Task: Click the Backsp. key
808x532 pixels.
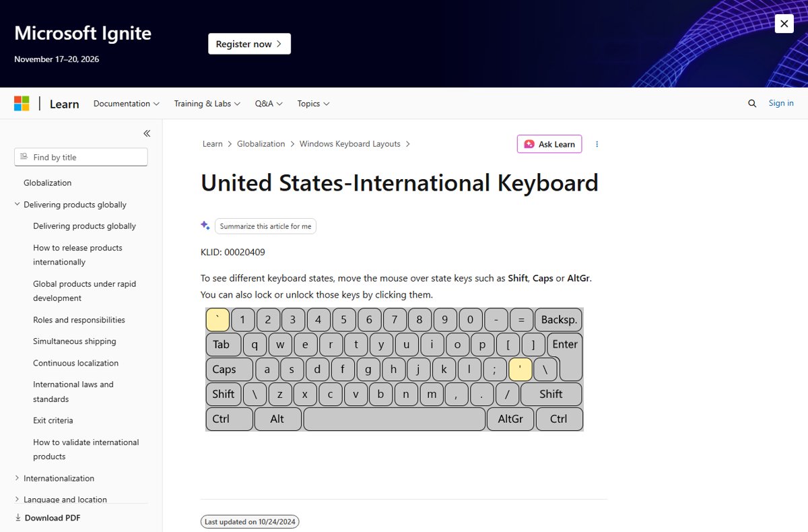Action: [x=559, y=319]
